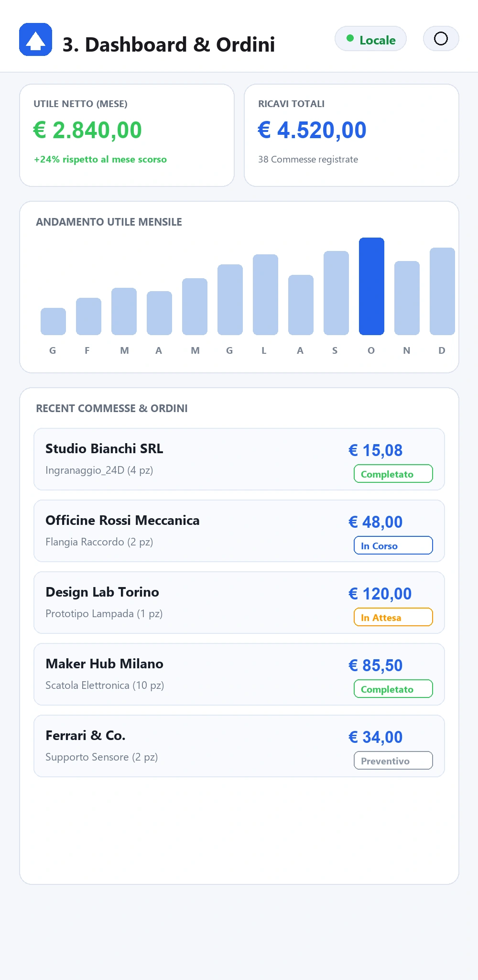Click the Preventivo status badge
This screenshot has width=478, height=980.
[x=393, y=761]
